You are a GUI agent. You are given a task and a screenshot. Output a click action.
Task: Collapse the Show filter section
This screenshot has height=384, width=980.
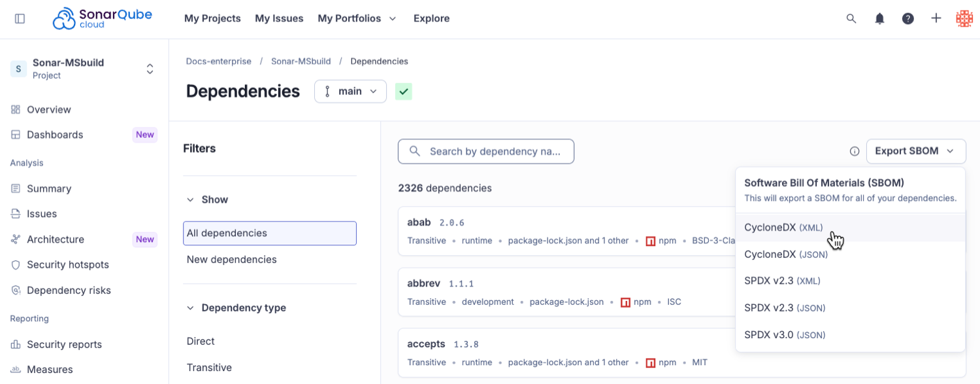point(190,200)
